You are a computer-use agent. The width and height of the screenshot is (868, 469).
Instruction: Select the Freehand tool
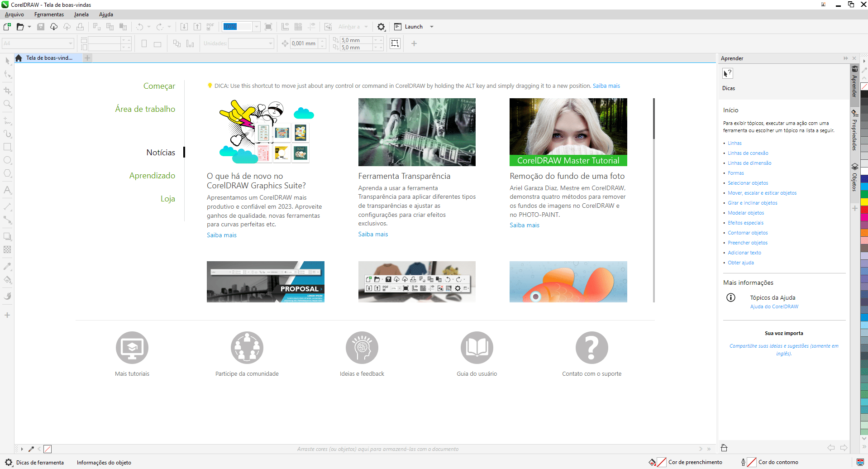[x=7, y=121]
